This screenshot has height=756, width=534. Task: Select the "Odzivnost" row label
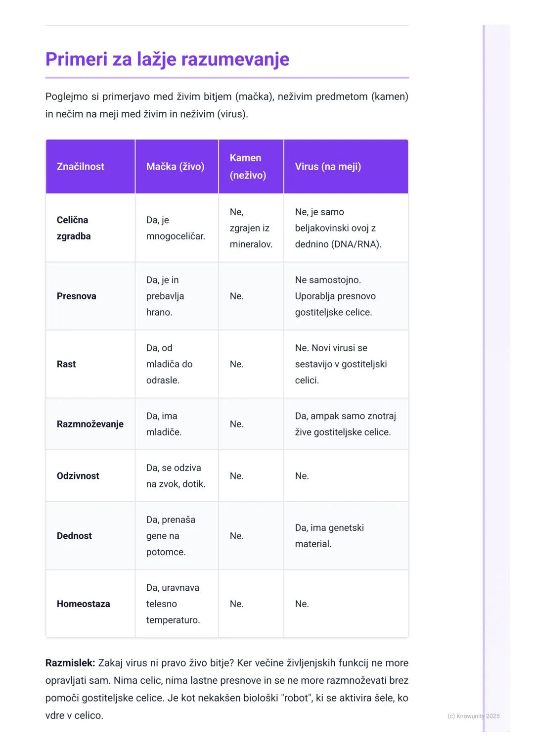click(x=78, y=476)
